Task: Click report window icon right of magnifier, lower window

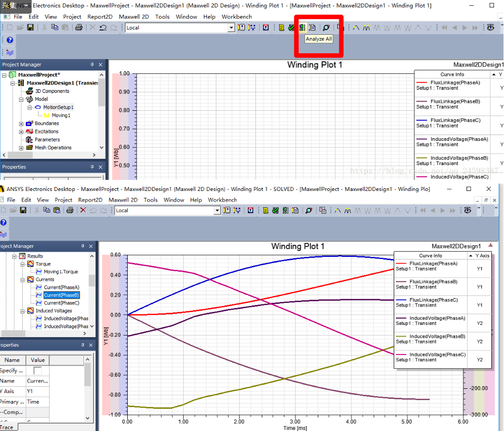Action: coord(322,210)
